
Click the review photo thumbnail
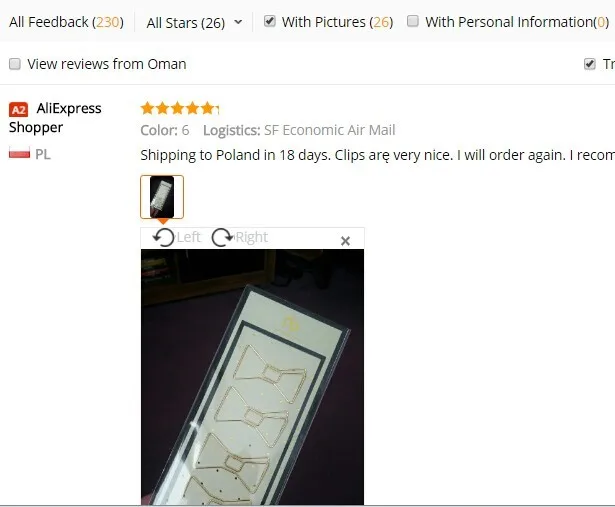[x=162, y=197]
